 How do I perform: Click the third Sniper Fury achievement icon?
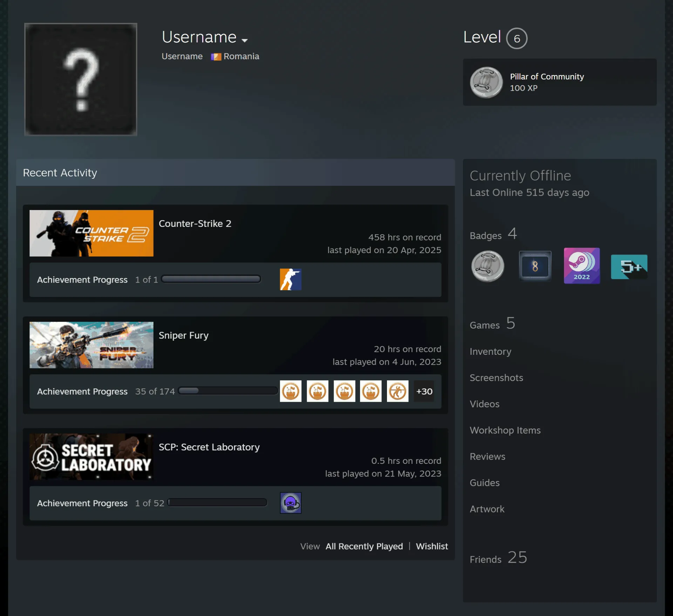[344, 391]
